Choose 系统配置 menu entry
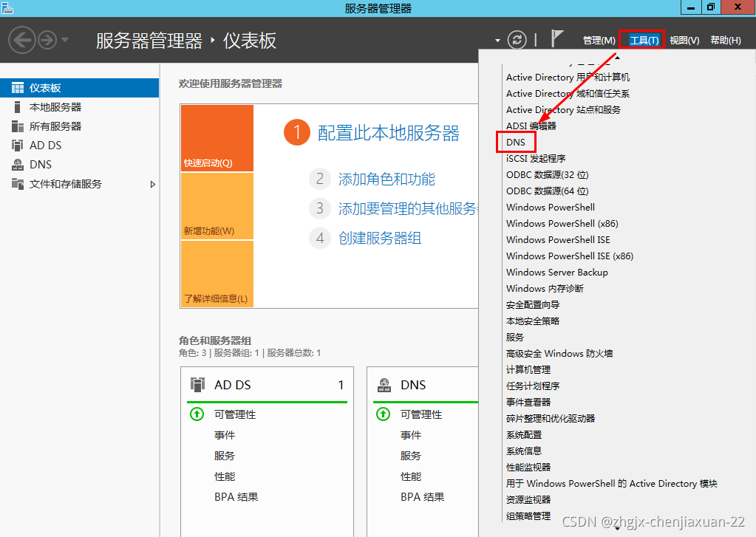 524,435
